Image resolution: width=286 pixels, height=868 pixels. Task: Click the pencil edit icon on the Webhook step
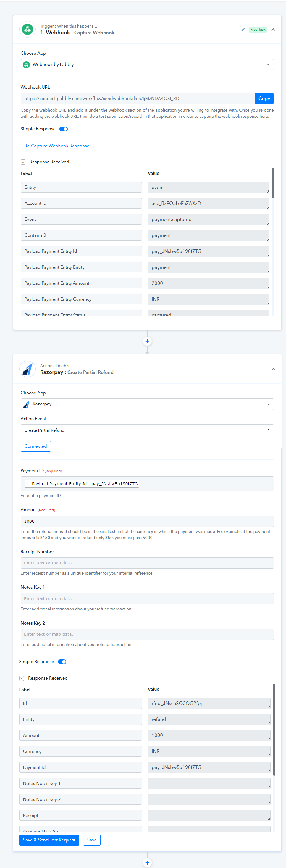click(x=243, y=30)
